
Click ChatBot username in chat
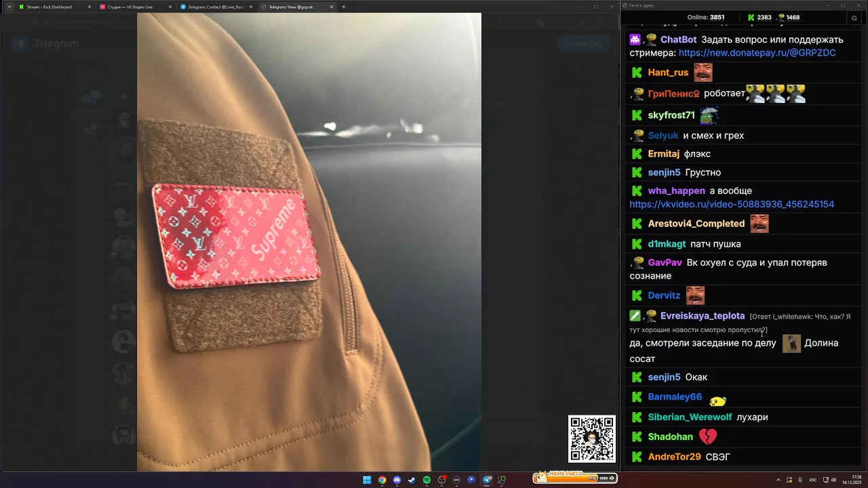pos(678,39)
